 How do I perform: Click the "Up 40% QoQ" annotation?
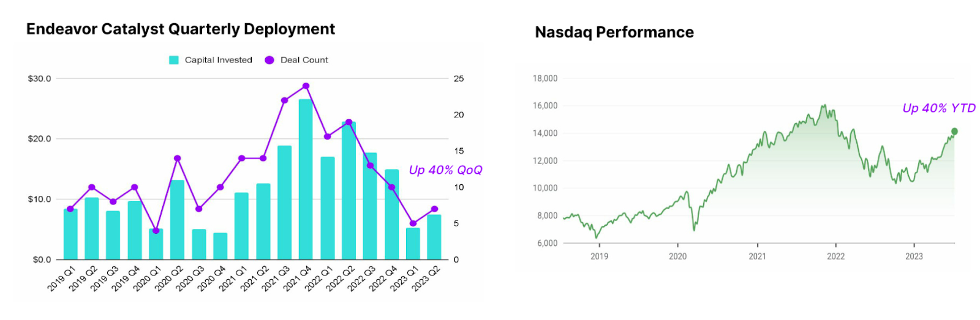pyautogui.click(x=445, y=170)
